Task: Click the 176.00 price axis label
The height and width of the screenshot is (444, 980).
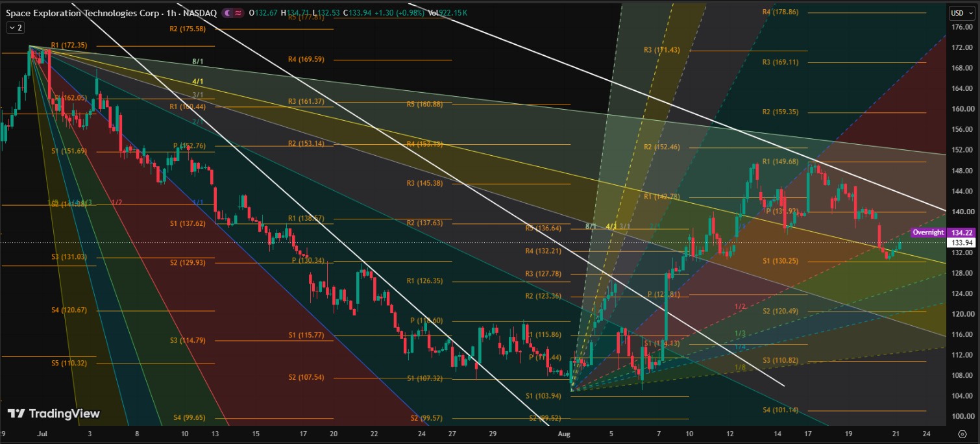Action: click(961, 27)
